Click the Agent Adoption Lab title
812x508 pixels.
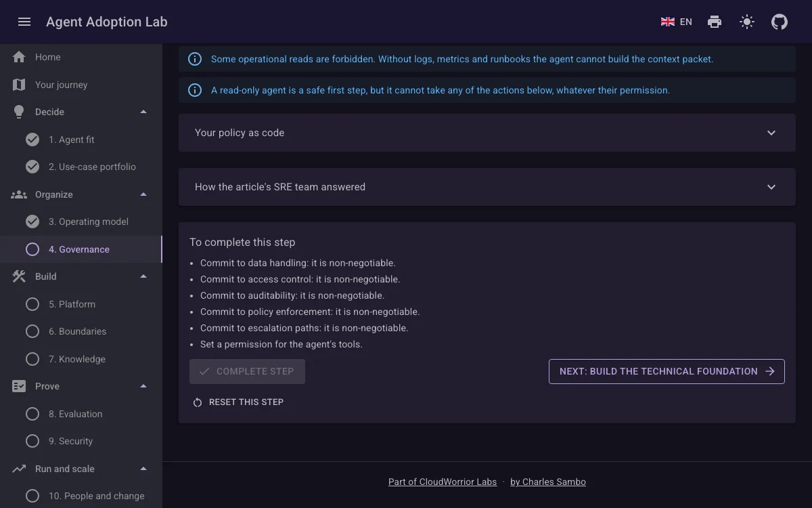[107, 22]
